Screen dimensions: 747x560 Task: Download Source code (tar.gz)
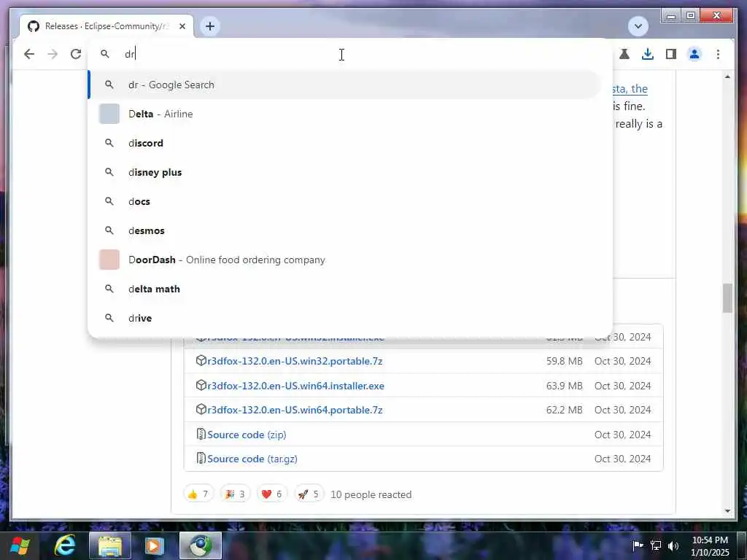252,459
